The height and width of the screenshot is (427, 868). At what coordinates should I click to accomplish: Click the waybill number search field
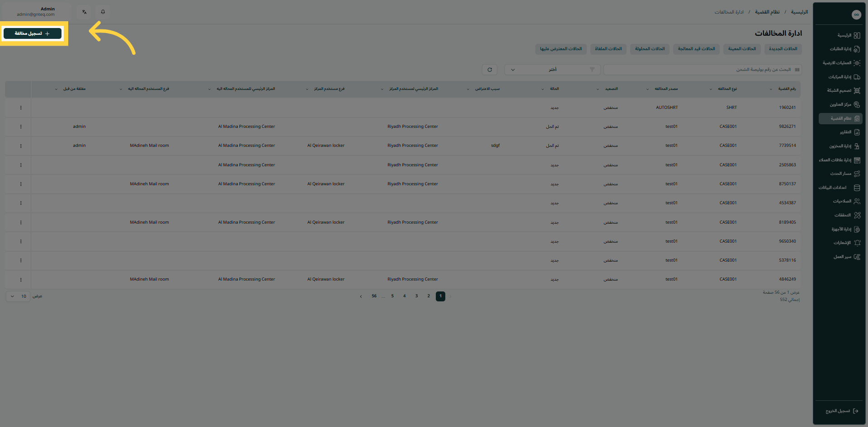[x=701, y=70]
